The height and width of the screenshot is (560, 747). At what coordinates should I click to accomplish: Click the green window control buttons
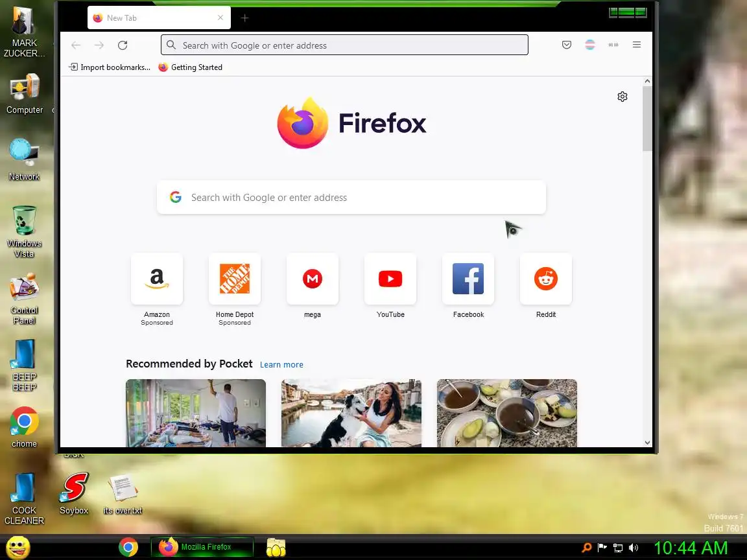pos(628,12)
